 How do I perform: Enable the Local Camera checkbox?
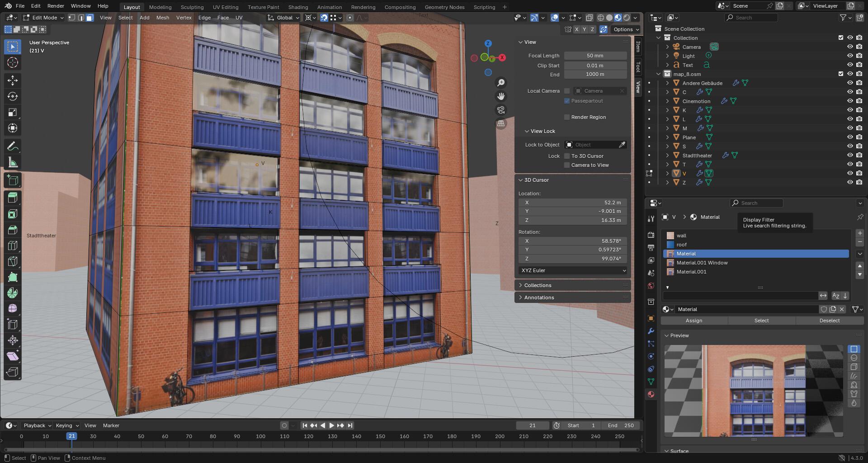tap(567, 91)
